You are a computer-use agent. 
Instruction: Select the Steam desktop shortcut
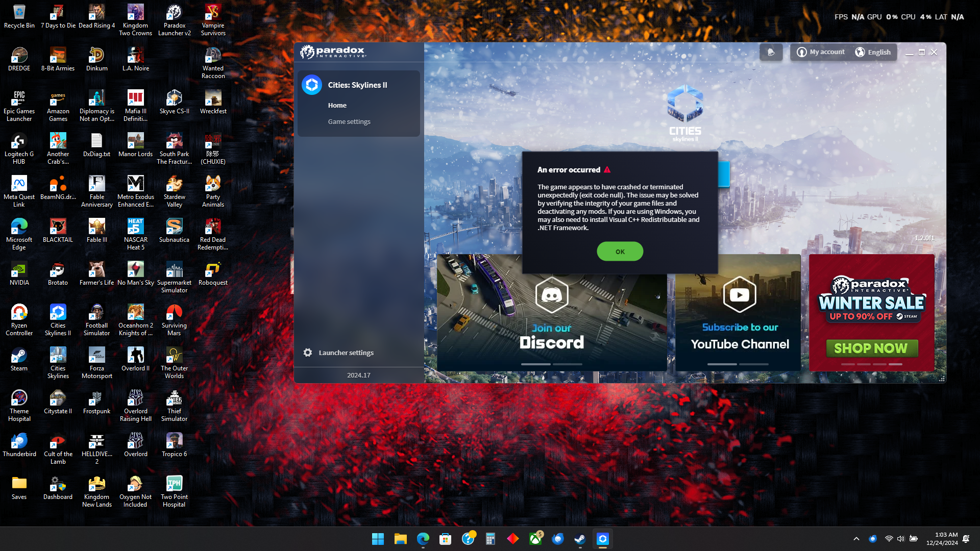(19, 359)
